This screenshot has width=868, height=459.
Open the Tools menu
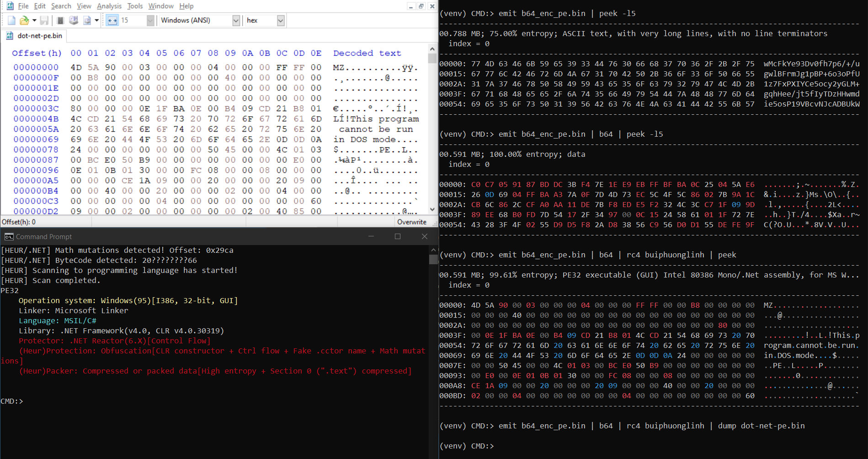[x=135, y=6]
